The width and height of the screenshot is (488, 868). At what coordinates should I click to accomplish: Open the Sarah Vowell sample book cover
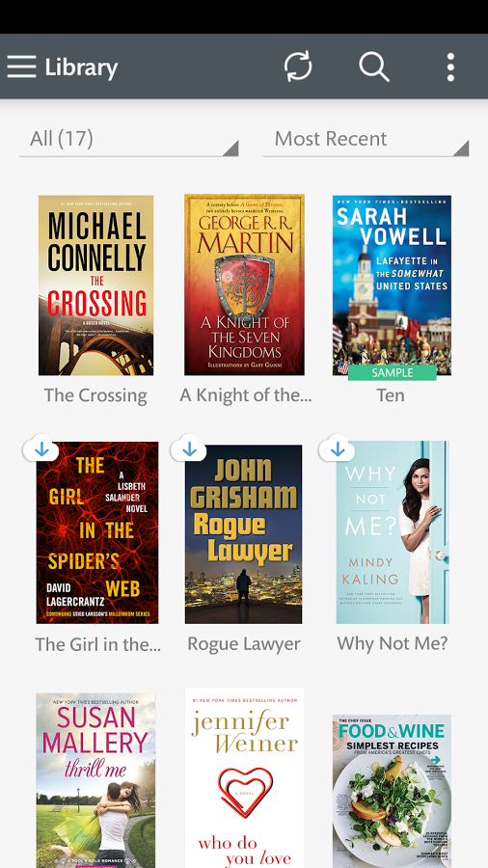point(392,285)
